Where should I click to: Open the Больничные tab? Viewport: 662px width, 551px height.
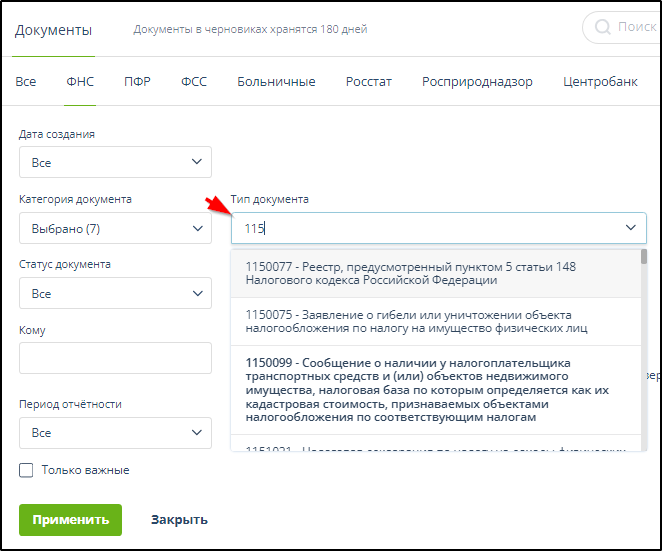coord(276,82)
